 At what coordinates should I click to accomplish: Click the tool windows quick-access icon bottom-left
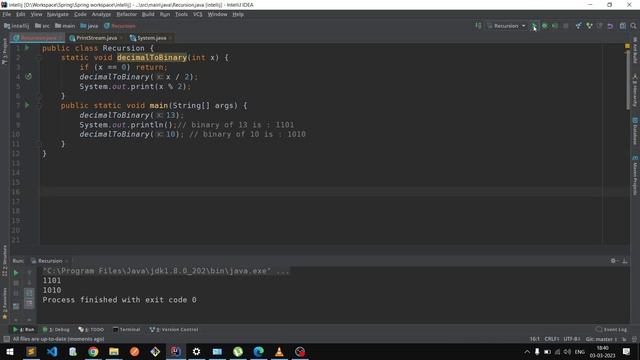pyautogui.click(x=6, y=339)
